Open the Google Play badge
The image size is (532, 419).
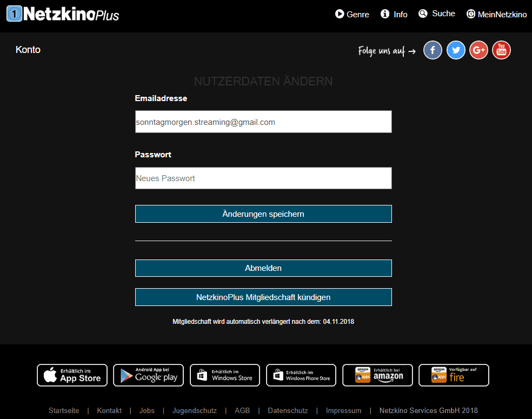pyautogui.click(x=148, y=375)
